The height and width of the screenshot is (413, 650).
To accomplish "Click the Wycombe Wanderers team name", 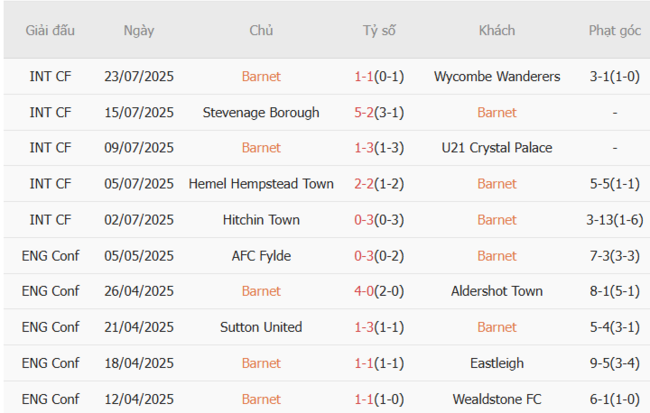I will (497, 76).
